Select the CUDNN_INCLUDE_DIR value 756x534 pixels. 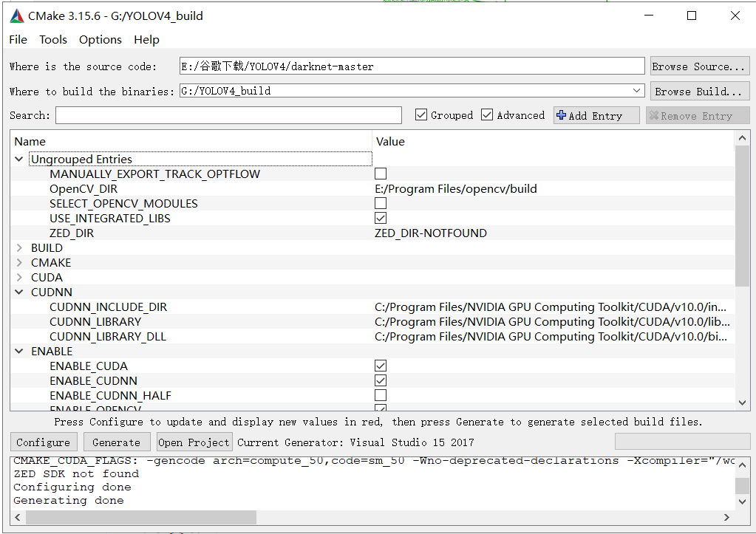(x=550, y=307)
